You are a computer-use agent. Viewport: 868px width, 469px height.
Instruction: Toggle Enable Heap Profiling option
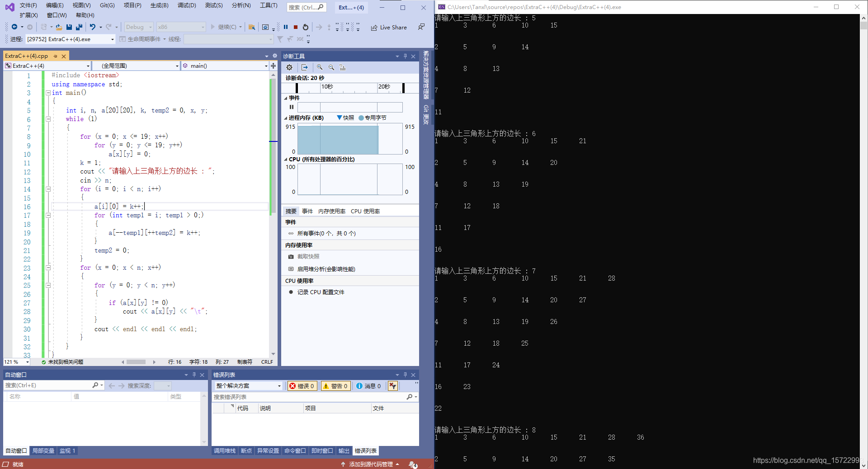click(321, 269)
